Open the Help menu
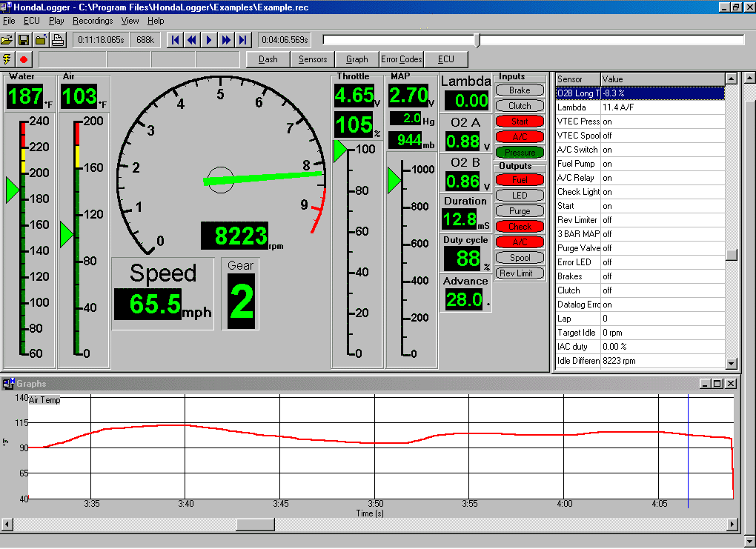This screenshot has width=756, height=549. click(x=156, y=21)
